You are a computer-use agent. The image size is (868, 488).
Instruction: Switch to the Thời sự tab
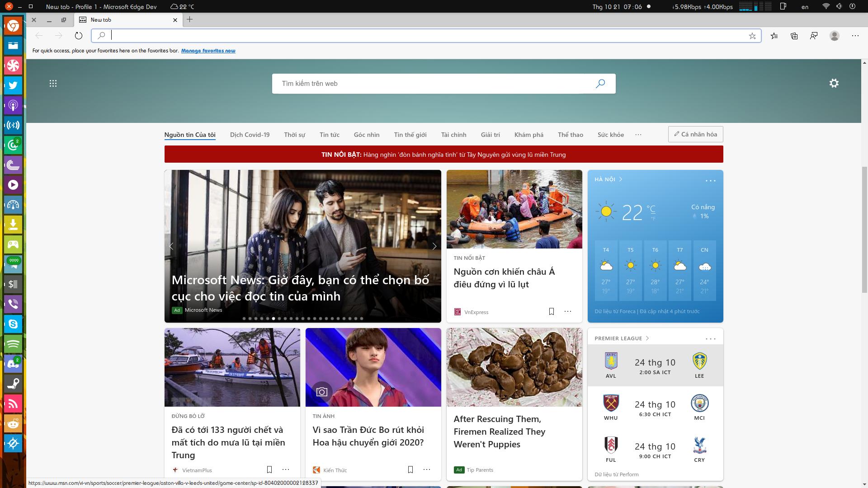pos(294,135)
